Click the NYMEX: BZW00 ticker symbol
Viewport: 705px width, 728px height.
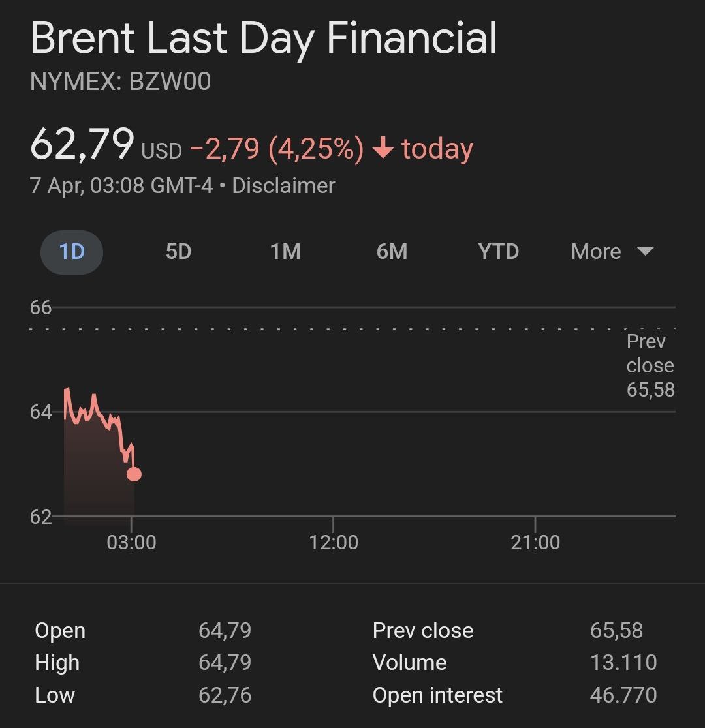click(121, 82)
